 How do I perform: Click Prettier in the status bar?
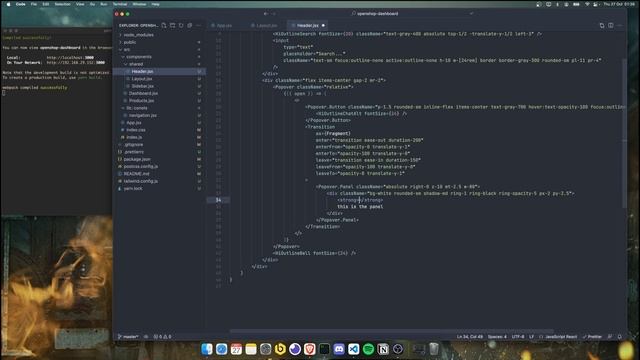tap(592, 337)
